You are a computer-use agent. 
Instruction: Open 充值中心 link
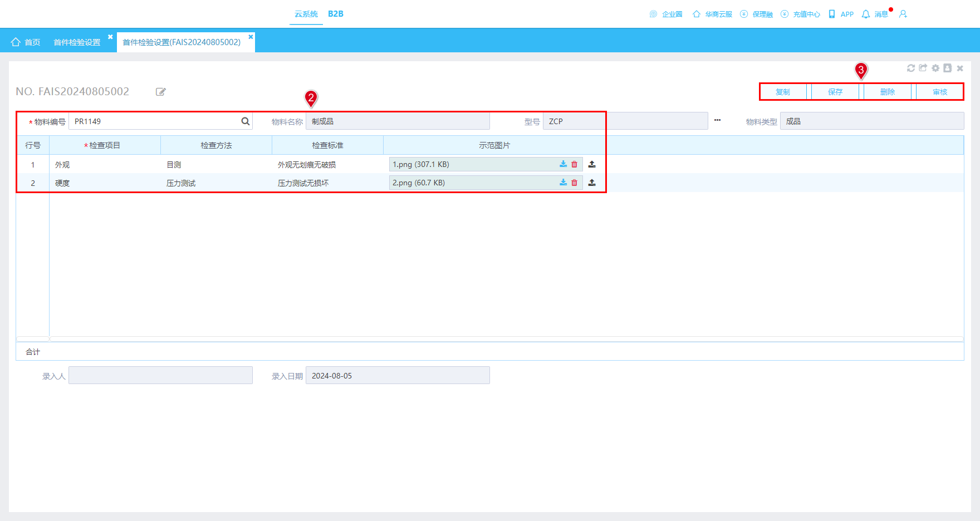click(801, 14)
